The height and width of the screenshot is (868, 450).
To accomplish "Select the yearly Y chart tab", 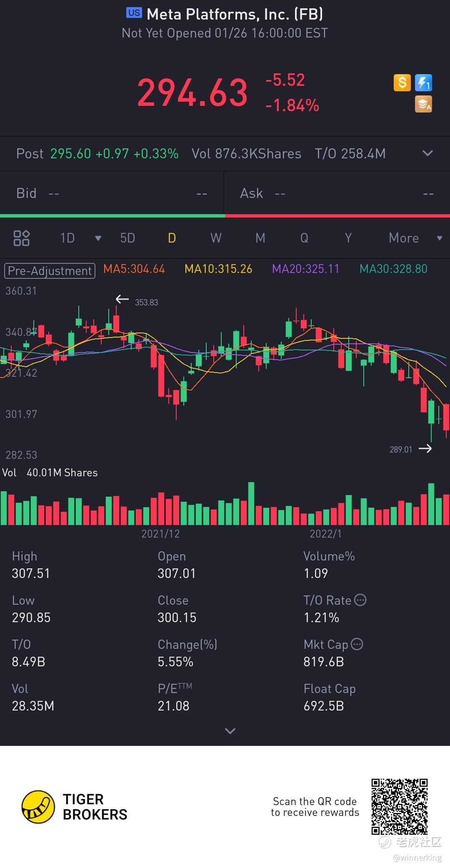I will [348, 238].
